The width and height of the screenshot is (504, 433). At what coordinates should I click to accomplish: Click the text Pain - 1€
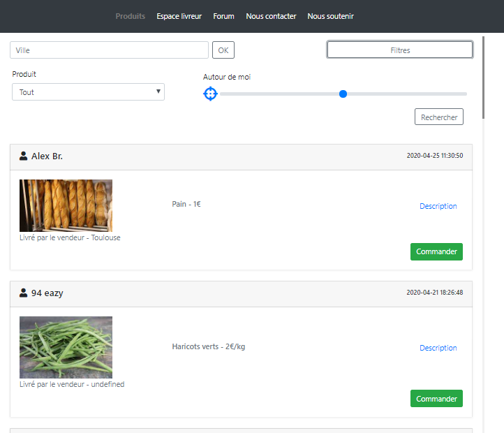(186, 204)
